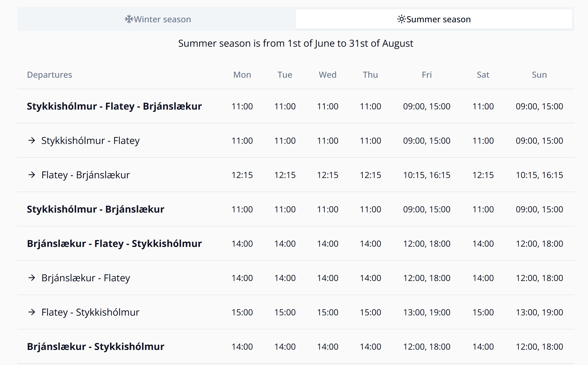Click the Mon column header
The height and width of the screenshot is (365, 588).
242,75
